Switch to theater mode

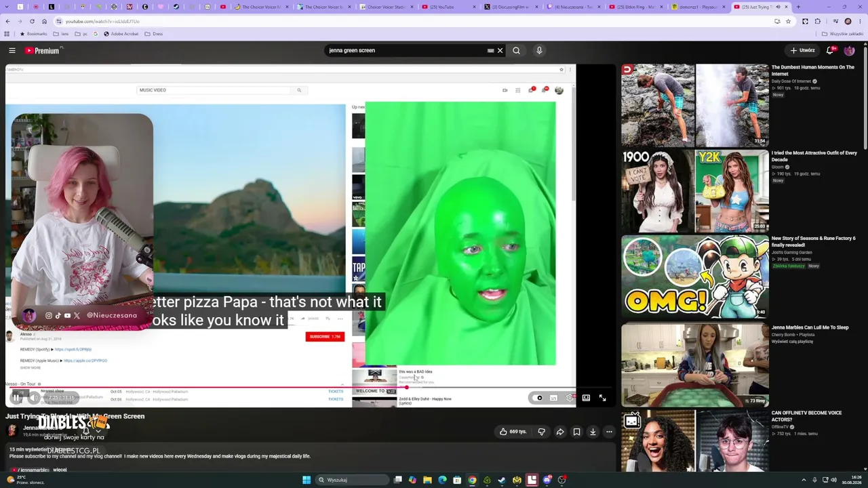pos(586,398)
